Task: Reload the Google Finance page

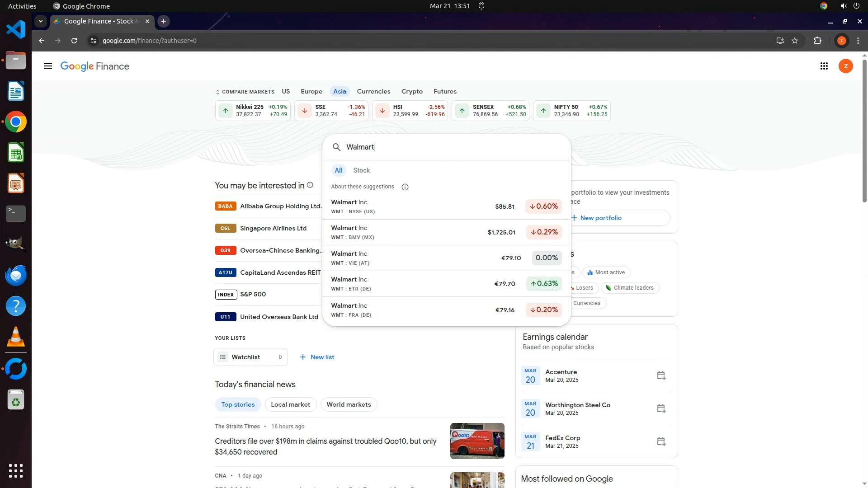Action: 74,41
